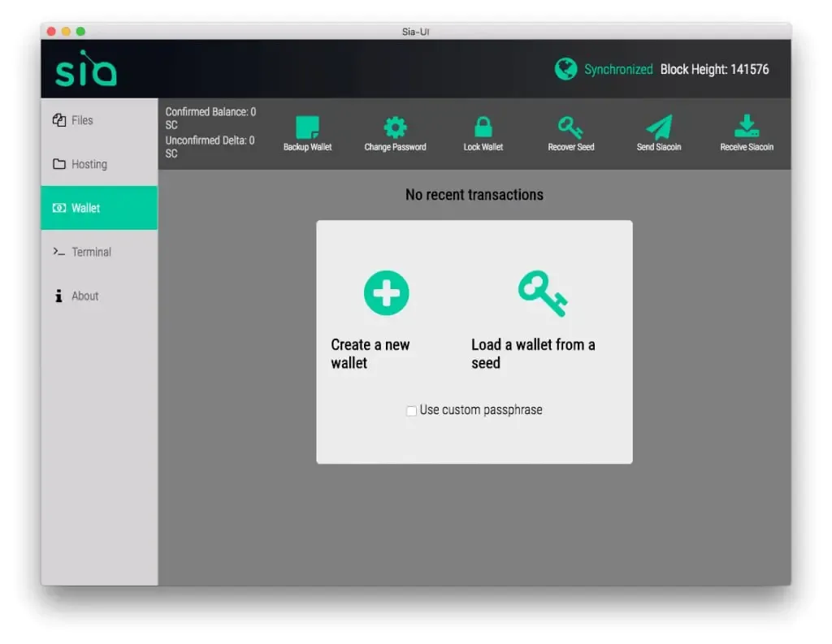Click the Lock Wallet padlock icon
This screenshot has width=832, height=644.
(483, 128)
